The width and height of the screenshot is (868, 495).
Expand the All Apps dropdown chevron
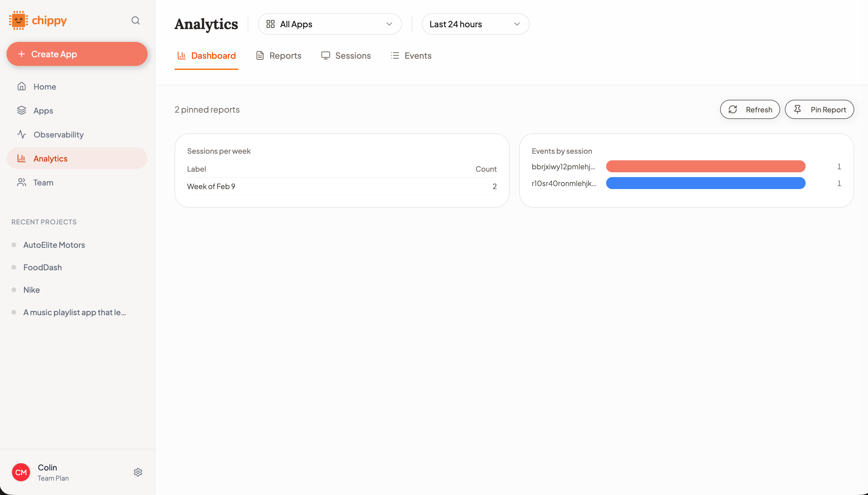click(389, 24)
